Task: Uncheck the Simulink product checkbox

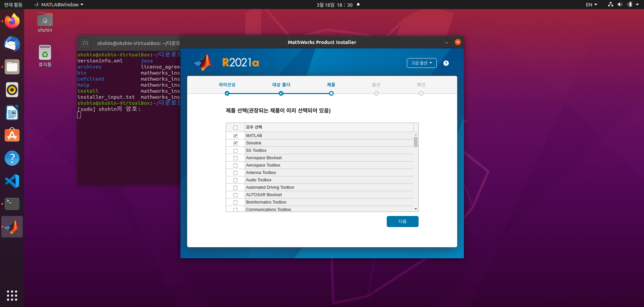Action: click(x=235, y=143)
